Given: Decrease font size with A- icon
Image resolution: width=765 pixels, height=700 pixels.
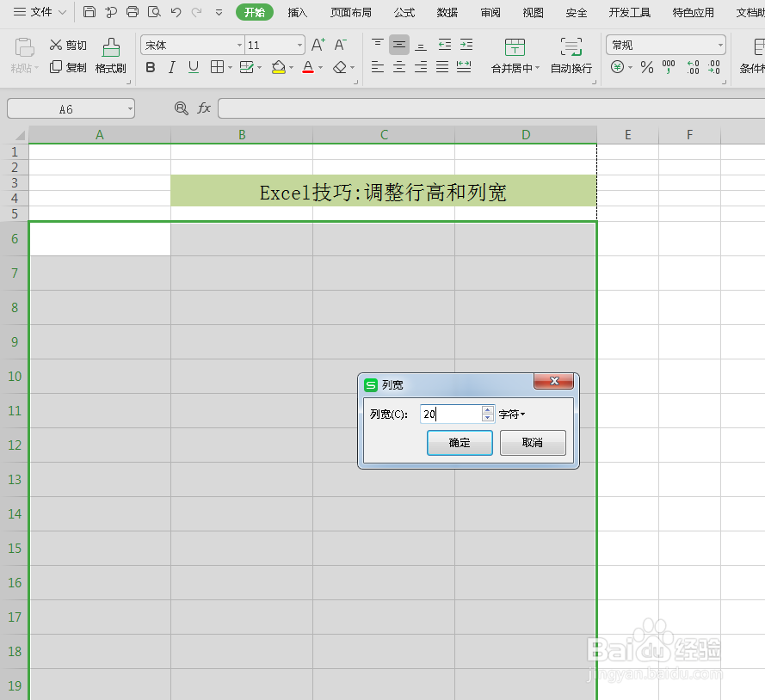Looking at the screenshot, I should point(341,45).
